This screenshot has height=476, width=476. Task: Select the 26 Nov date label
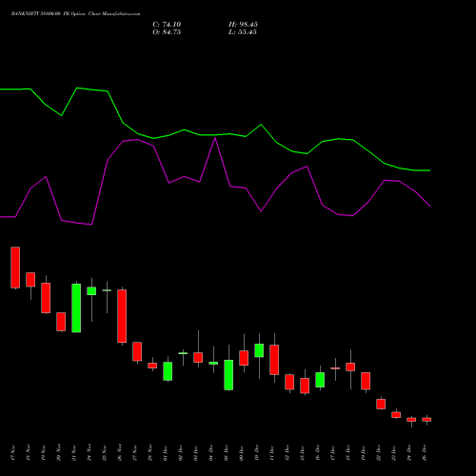tap(120, 452)
